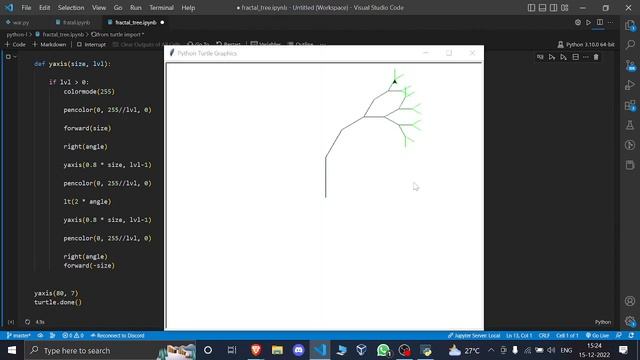Open the Selection menu
This screenshot has width=640, height=360.
pyautogui.click(x=71, y=8)
